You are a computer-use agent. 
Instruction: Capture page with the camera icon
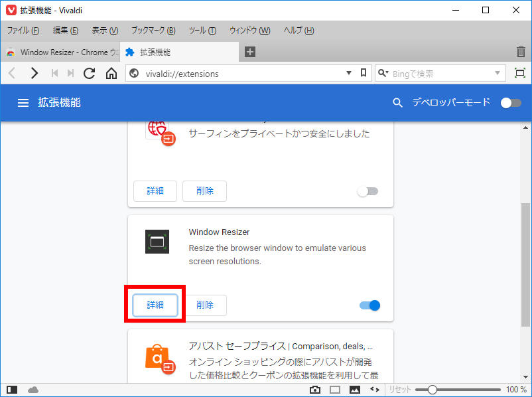click(x=315, y=390)
